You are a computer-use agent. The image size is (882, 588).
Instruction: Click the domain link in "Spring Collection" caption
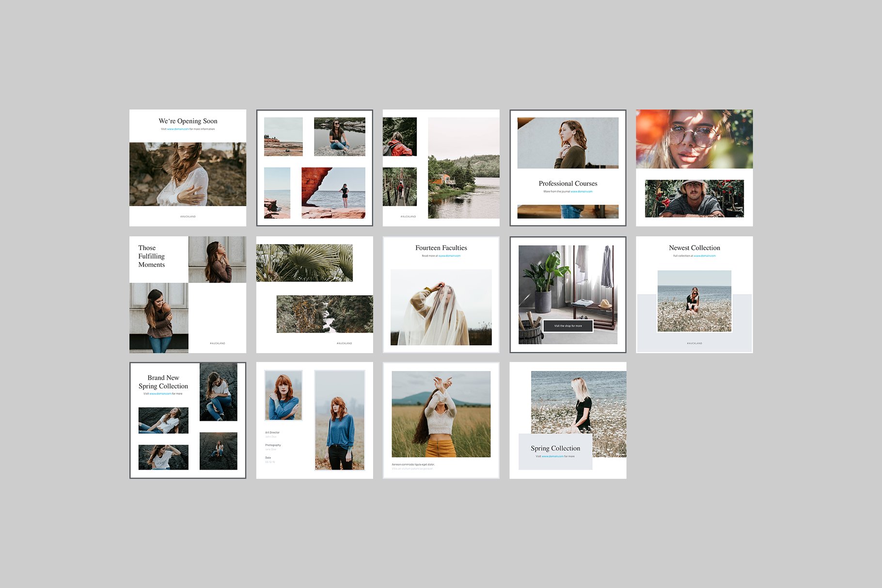click(552, 457)
